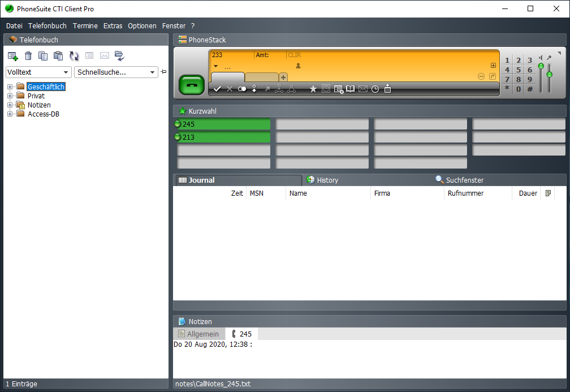Open the book icon in PhoneStack toolbar

[x=351, y=89]
